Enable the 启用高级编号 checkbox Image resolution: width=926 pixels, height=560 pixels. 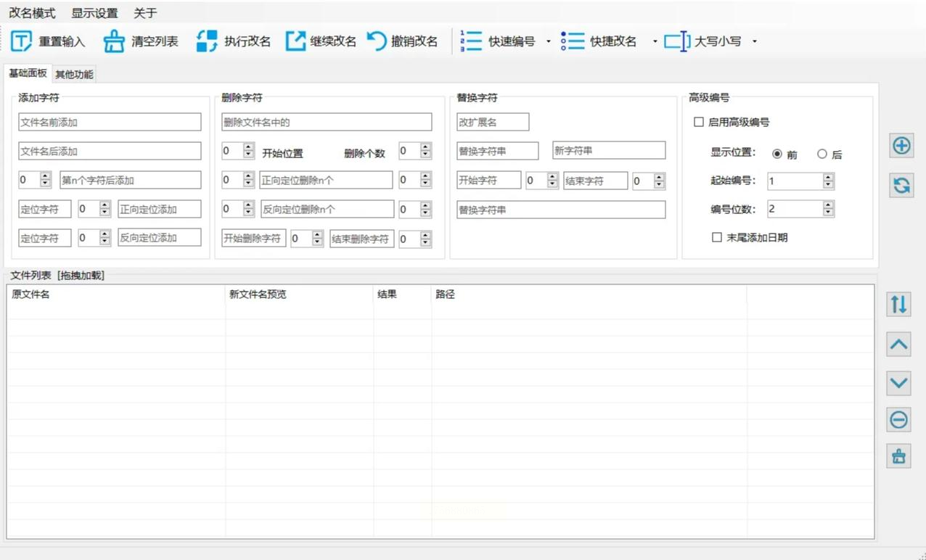tap(699, 123)
